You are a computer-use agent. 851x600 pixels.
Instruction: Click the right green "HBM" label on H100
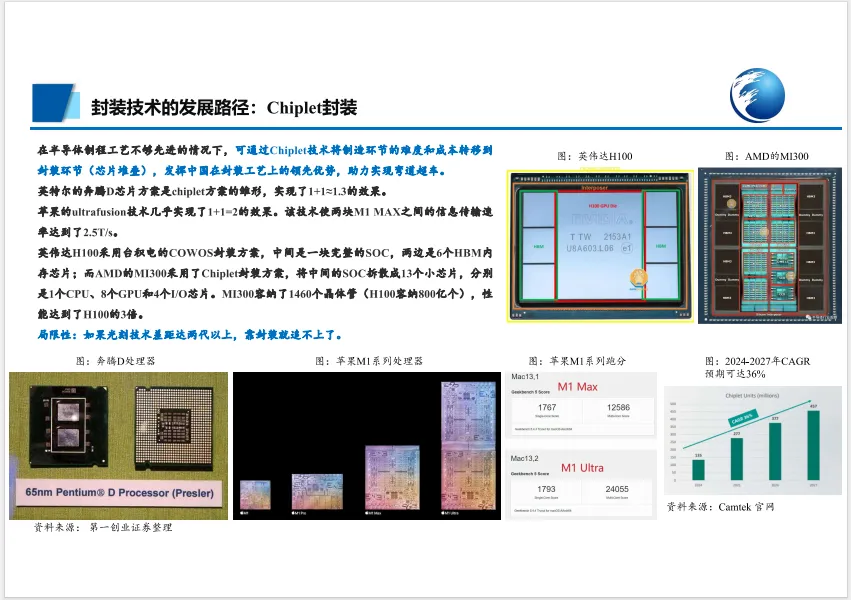tap(661, 246)
